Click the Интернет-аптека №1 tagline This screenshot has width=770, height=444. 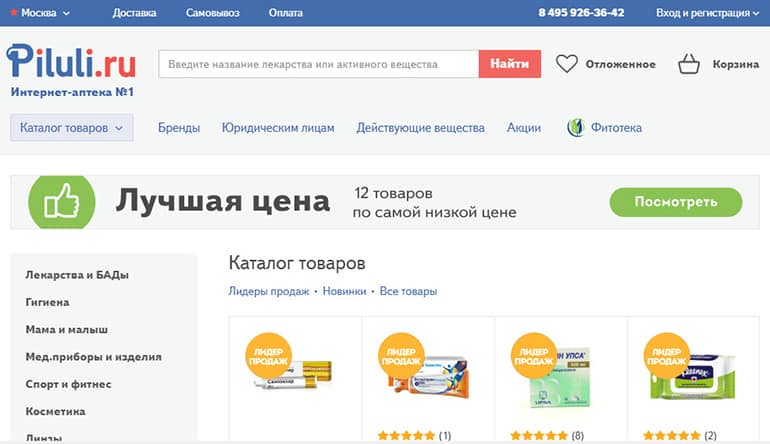click(x=72, y=92)
